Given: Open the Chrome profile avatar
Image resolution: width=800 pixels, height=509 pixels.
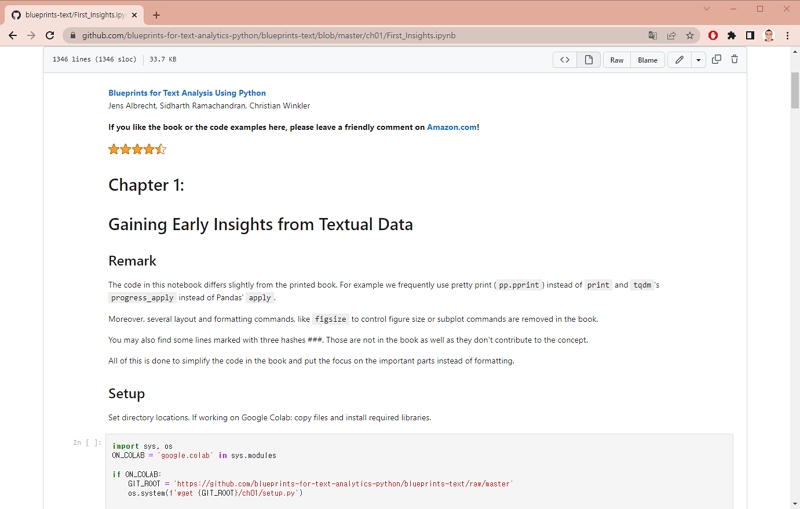Looking at the screenshot, I should click(x=768, y=35).
